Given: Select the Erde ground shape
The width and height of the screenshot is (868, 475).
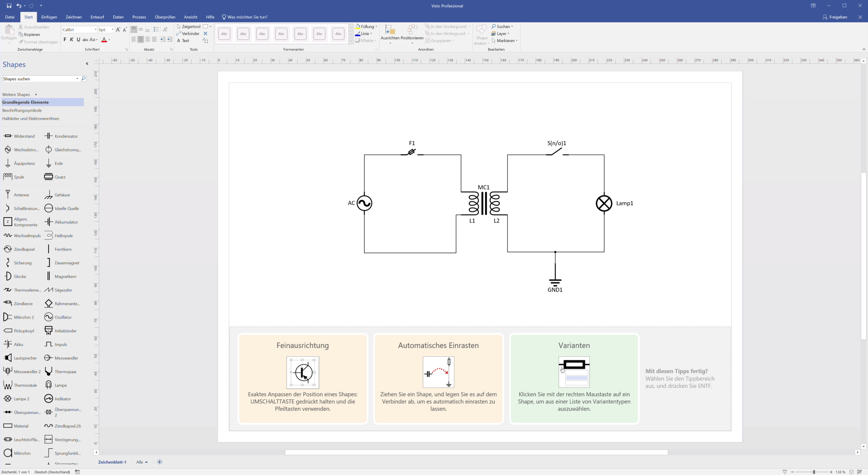Looking at the screenshot, I should (x=54, y=163).
